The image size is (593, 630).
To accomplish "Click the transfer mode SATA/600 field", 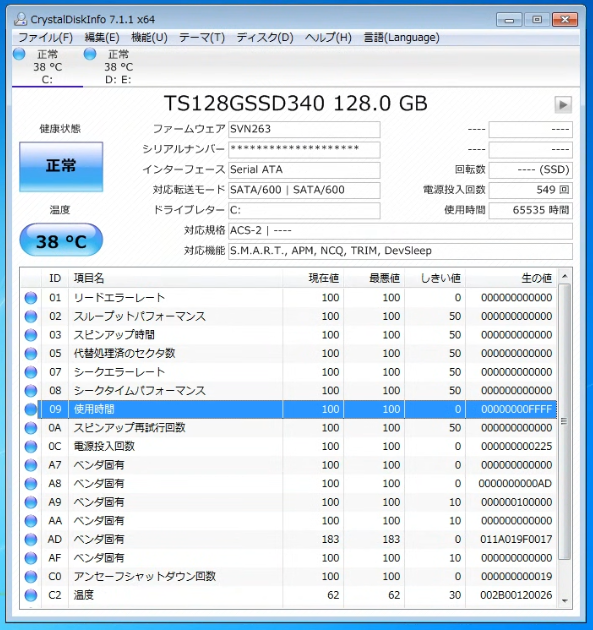I will (304, 190).
